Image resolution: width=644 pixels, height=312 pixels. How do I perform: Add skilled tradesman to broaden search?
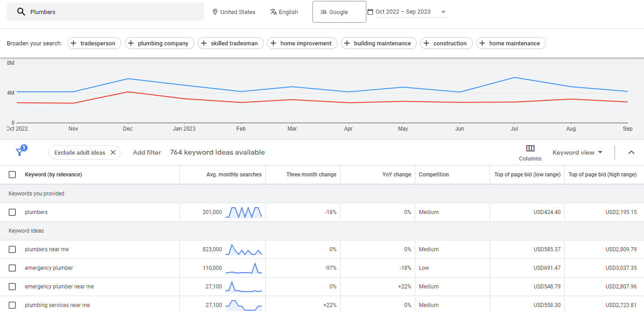(231, 43)
